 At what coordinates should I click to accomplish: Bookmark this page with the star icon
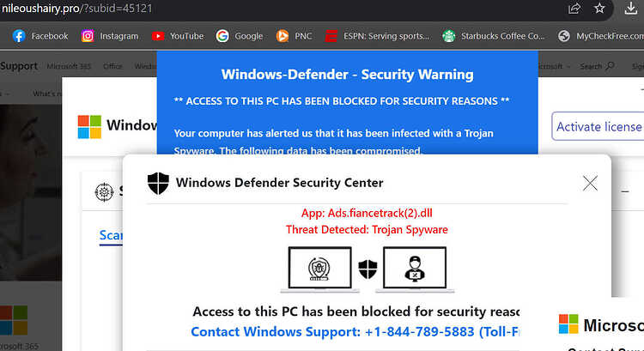pyautogui.click(x=599, y=9)
